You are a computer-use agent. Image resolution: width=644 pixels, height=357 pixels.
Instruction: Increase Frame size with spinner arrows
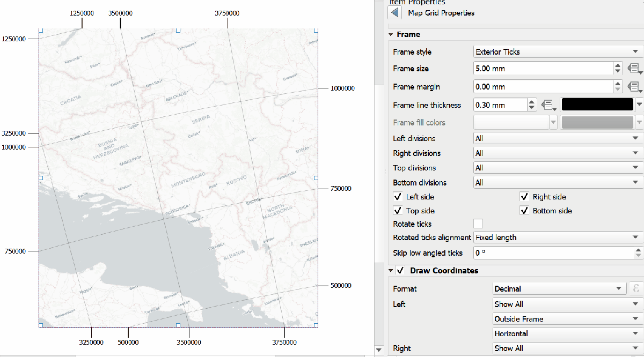(618, 66)
